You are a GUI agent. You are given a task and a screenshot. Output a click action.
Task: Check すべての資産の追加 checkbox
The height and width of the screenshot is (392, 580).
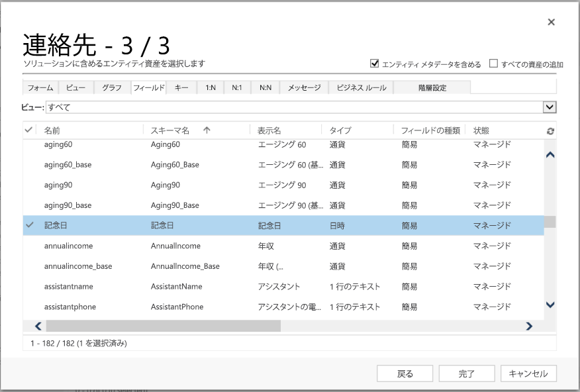(493, 64)
